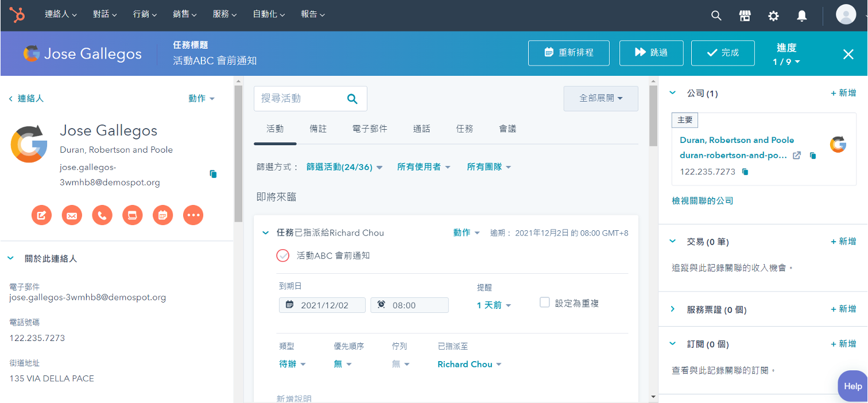This screenshot has width=868, height=403.
Task: Switch to 電子郵件 tab
Action: 370,129
